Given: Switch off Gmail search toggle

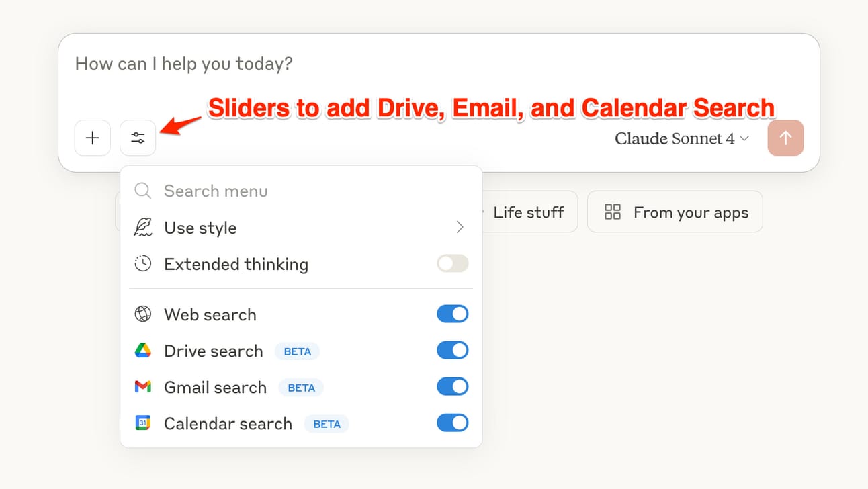Looking at the screenshot, I should [453, 386].
